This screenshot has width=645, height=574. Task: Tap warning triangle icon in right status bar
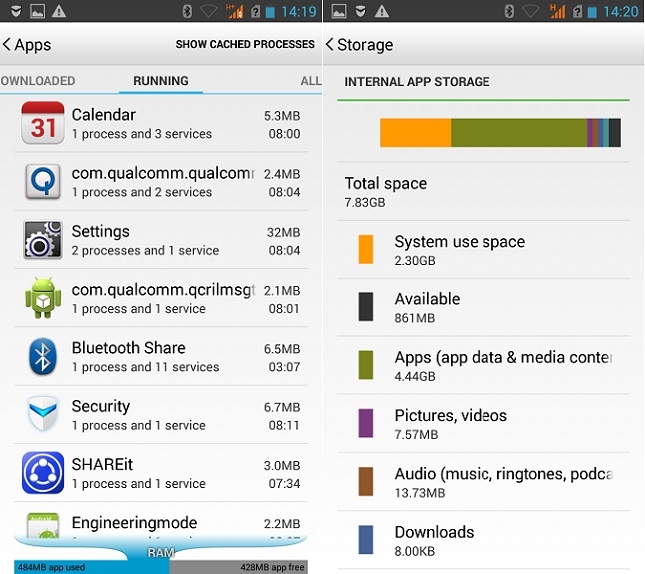(382, 12)
